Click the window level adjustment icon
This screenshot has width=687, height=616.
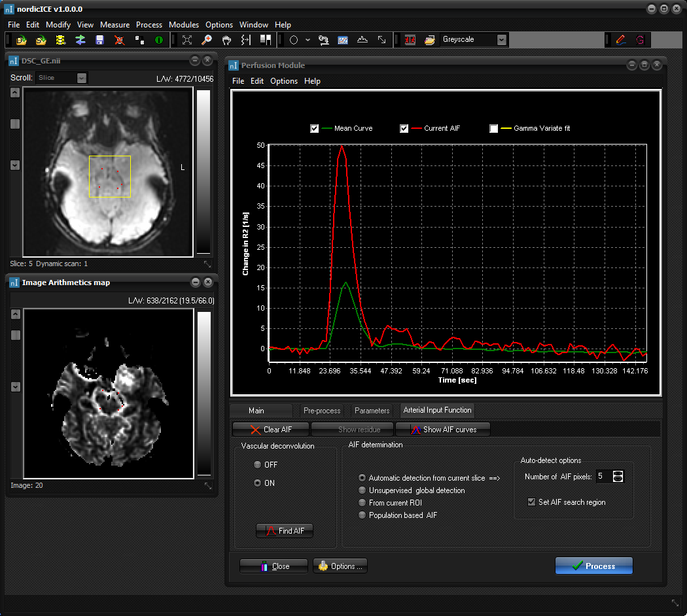click(266, 40)
